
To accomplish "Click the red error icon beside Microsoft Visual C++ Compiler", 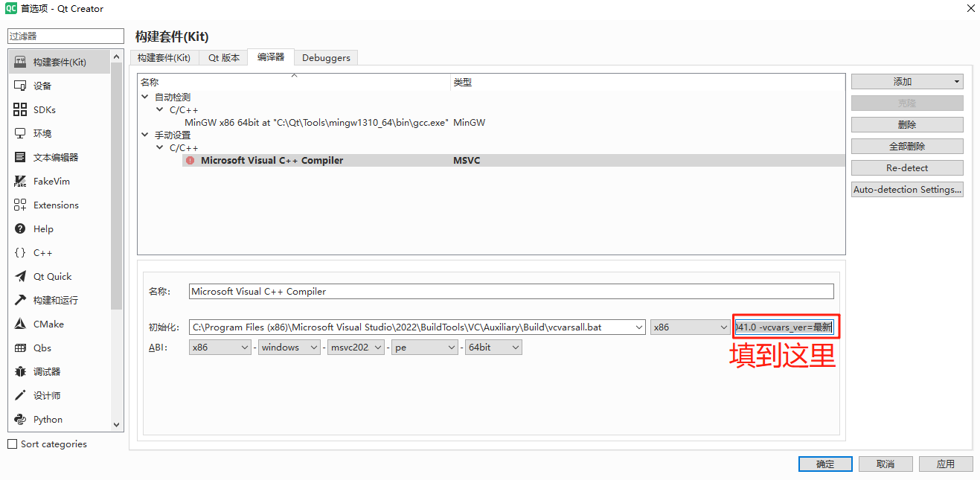I will pos(190,160).
